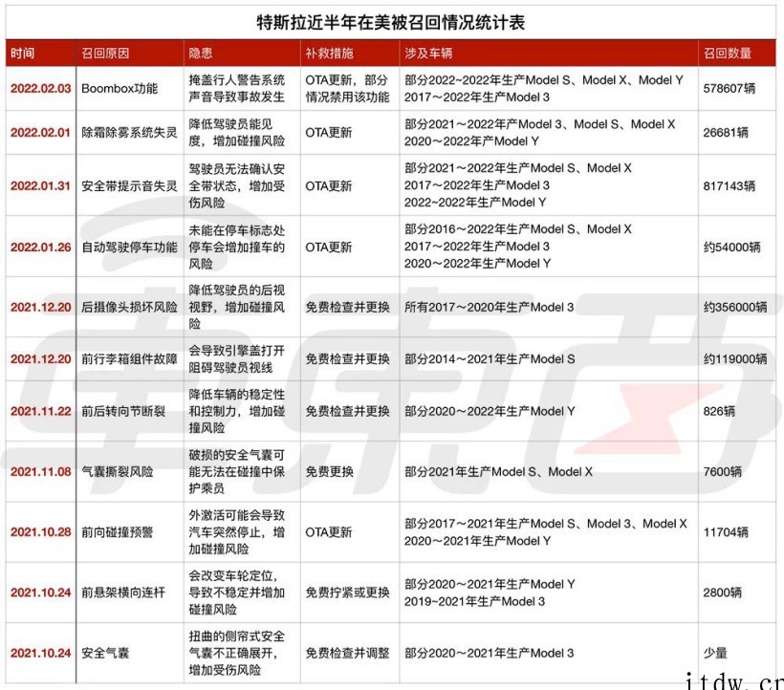Click the 召回数量 column header
Screen dimensions: 784x690
tap(727, 53)
